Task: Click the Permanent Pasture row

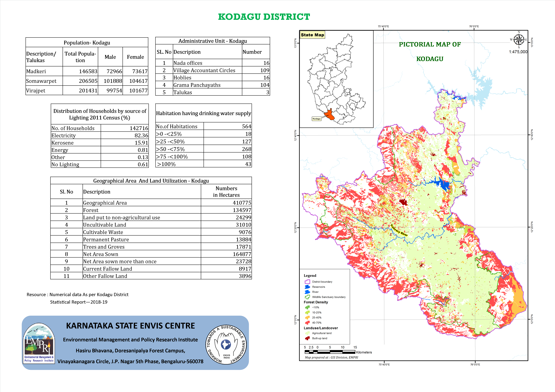Action: coord(151,239)
